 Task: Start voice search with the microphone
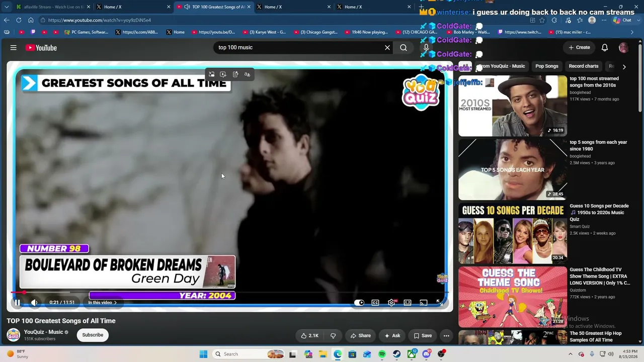click(426, 47)
